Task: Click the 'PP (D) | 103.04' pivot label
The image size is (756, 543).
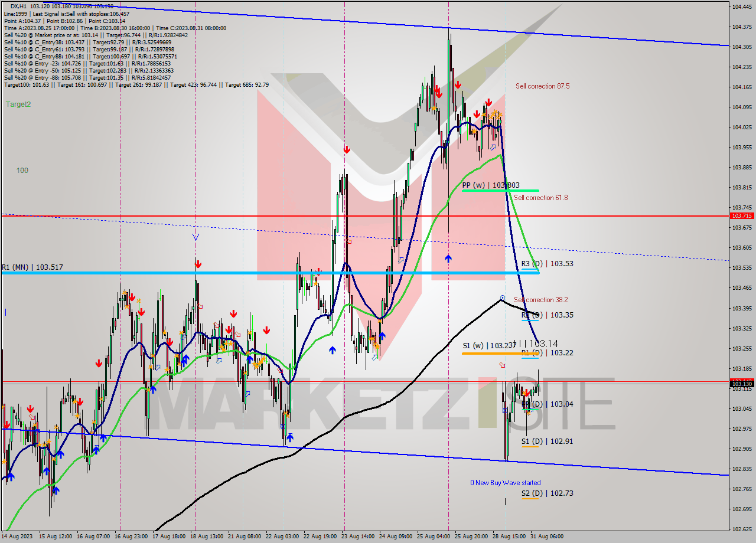Action: pyautogui.click(x=547, y=404)
